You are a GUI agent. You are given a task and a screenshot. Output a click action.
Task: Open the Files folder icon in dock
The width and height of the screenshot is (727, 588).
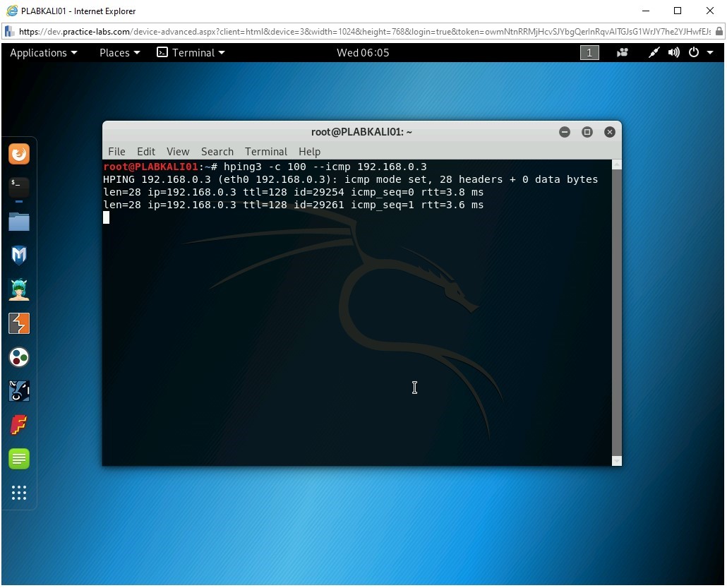click(x=19, y=222)
